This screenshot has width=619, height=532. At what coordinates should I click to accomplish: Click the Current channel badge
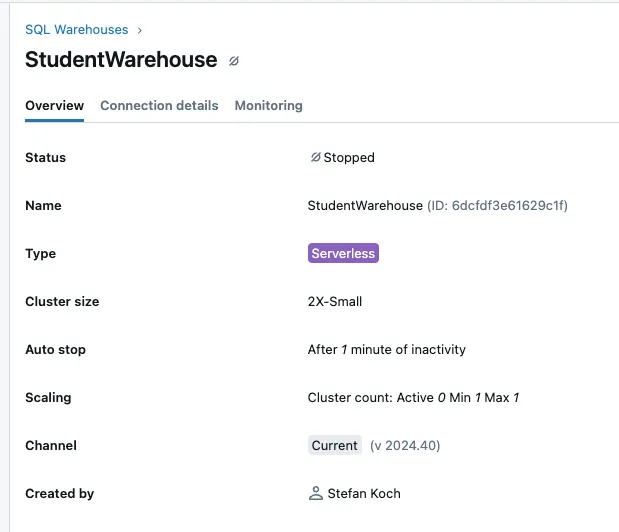334,445
